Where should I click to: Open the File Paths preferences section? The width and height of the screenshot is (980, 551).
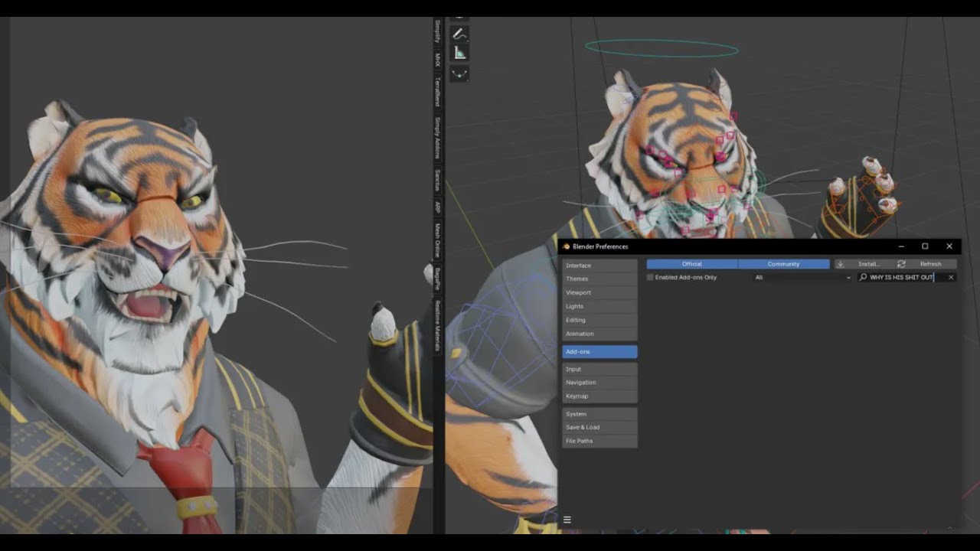click(599, 441)
